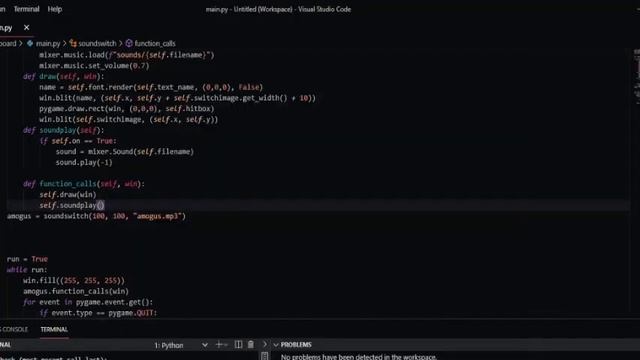This screenshot has height=360, width=640.
Task: Click the line "pygame.draw.rect(win, (0,0,0), self.hitbox)"
Action: [127, 109]
